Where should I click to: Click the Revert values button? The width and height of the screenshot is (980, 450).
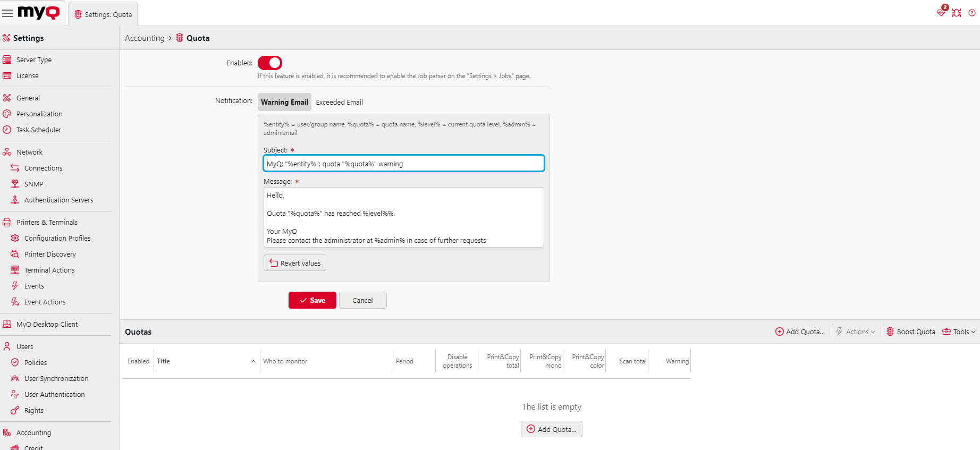point(295,263)
